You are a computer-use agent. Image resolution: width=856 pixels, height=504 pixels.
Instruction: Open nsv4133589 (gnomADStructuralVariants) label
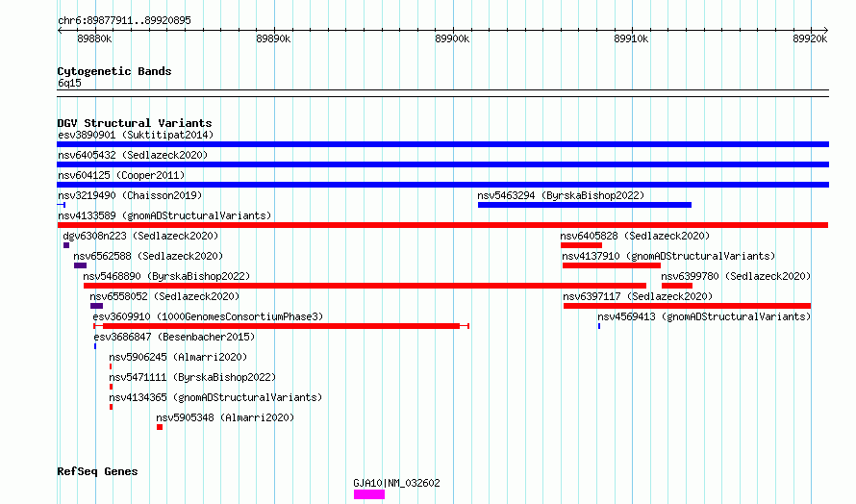click(164, 215)
